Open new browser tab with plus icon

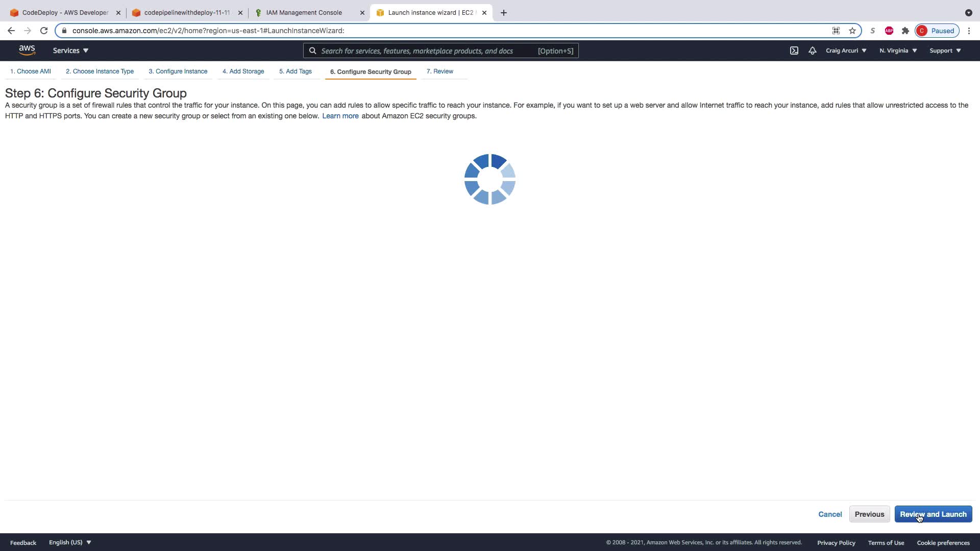tap(504, 13)
